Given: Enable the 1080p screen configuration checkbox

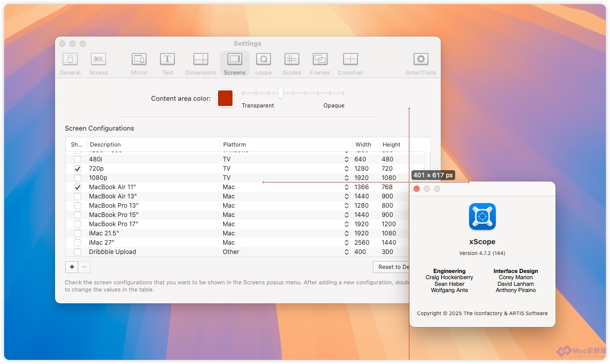Looking at the screenshot, I should [78, 178].
